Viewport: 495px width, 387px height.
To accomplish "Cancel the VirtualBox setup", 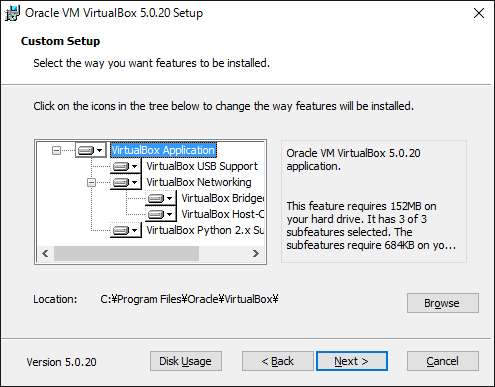I will 443,361.
